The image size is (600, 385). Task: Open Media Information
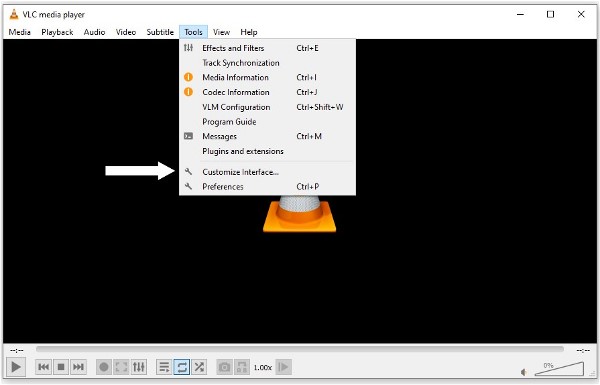267,77
